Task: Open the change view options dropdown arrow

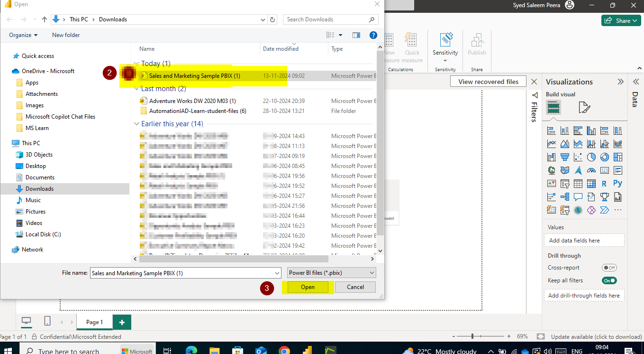Action: click(340, 35)
